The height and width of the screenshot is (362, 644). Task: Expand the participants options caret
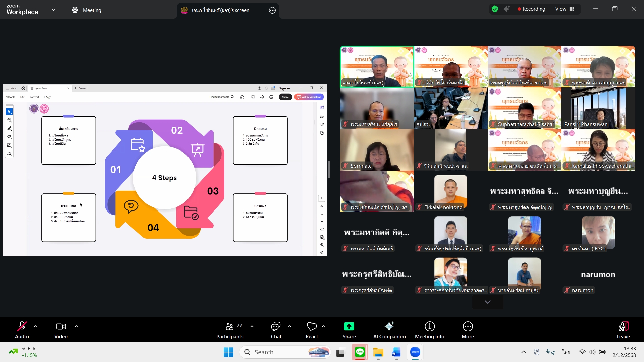click(x=252, y=326)
